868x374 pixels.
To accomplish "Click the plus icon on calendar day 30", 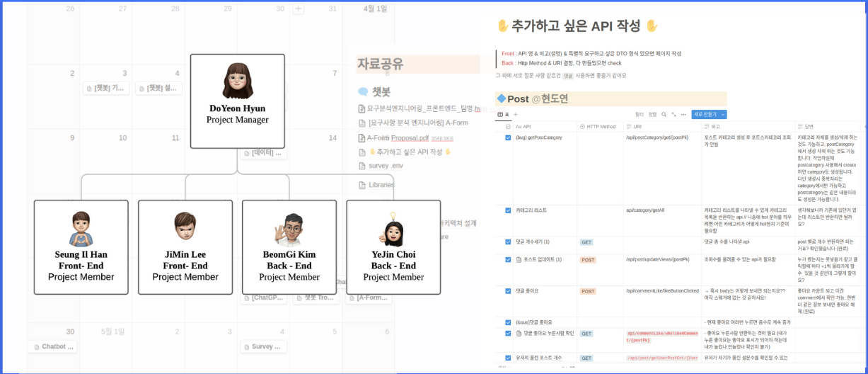I will pos(298,9).
